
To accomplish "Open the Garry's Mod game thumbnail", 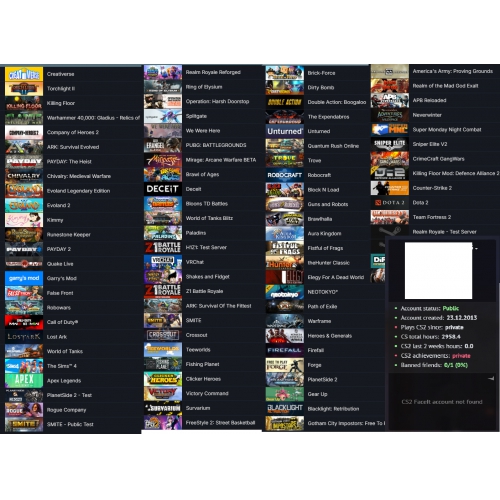I will click(24, 278).
